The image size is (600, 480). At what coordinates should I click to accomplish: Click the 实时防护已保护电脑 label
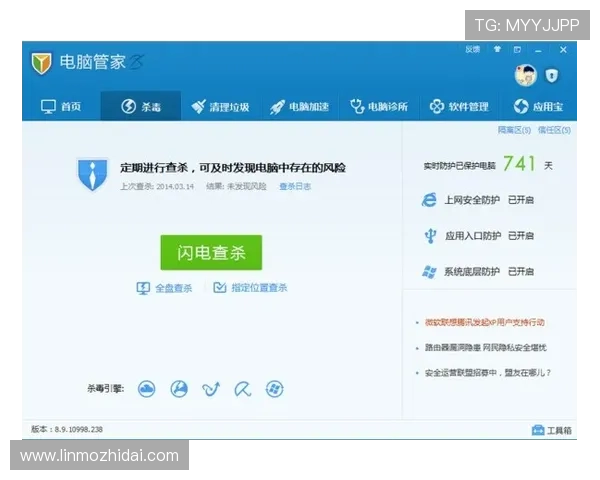pyautogui.click(x=460, y=166)
